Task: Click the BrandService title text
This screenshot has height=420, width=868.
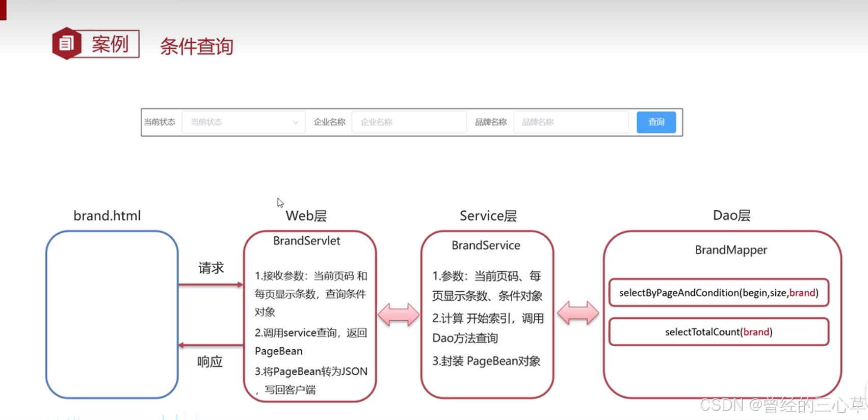Action: tap(486, 245)
